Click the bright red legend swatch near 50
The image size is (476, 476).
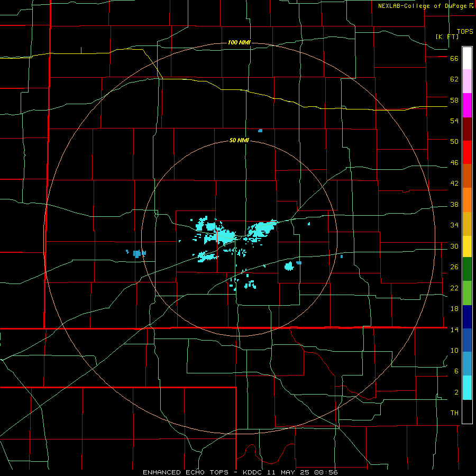click(467, 152)
